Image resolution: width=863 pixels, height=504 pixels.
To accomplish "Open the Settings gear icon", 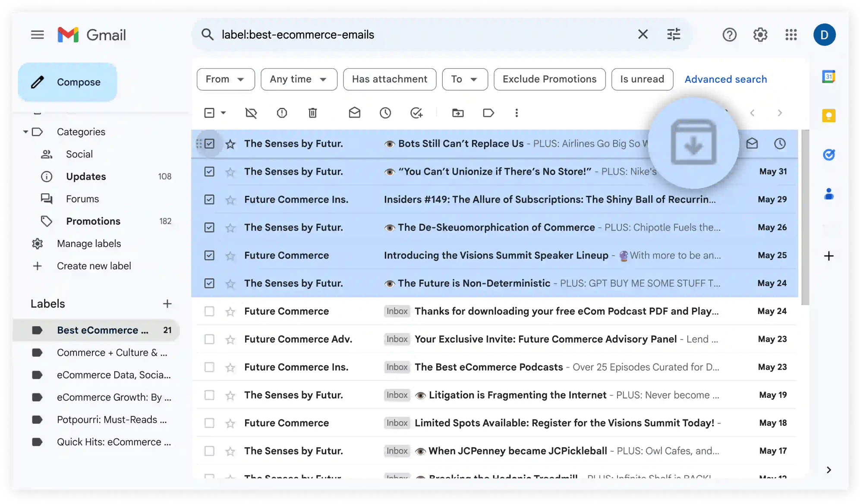I will point(760,35).
